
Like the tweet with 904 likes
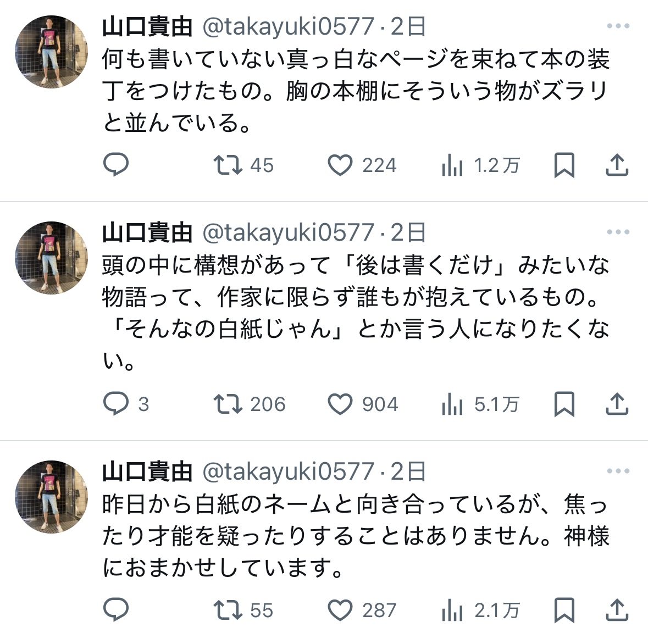coord(340,404)
